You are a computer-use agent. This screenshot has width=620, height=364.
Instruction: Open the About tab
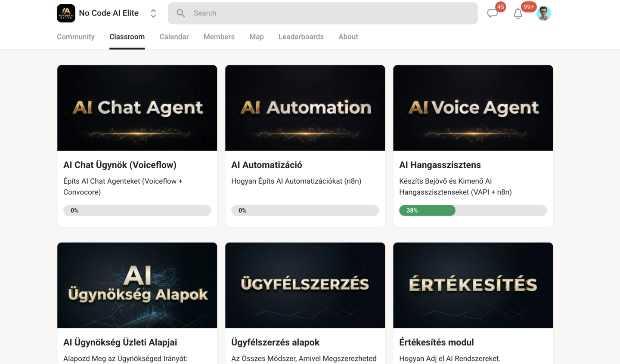(348, 37)
